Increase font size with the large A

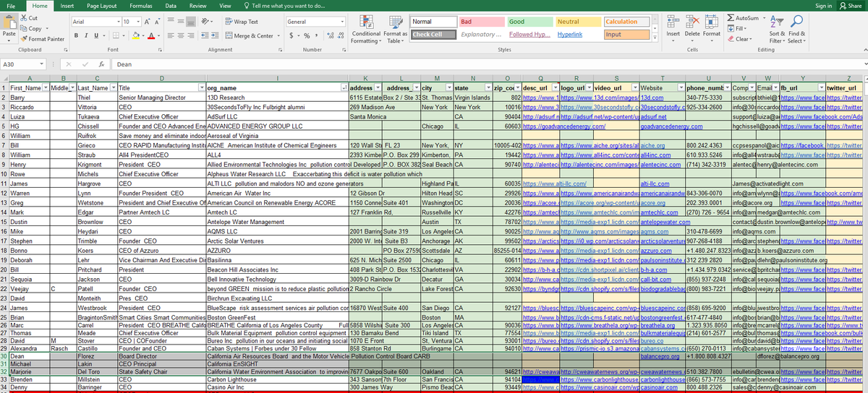(147, 22)
